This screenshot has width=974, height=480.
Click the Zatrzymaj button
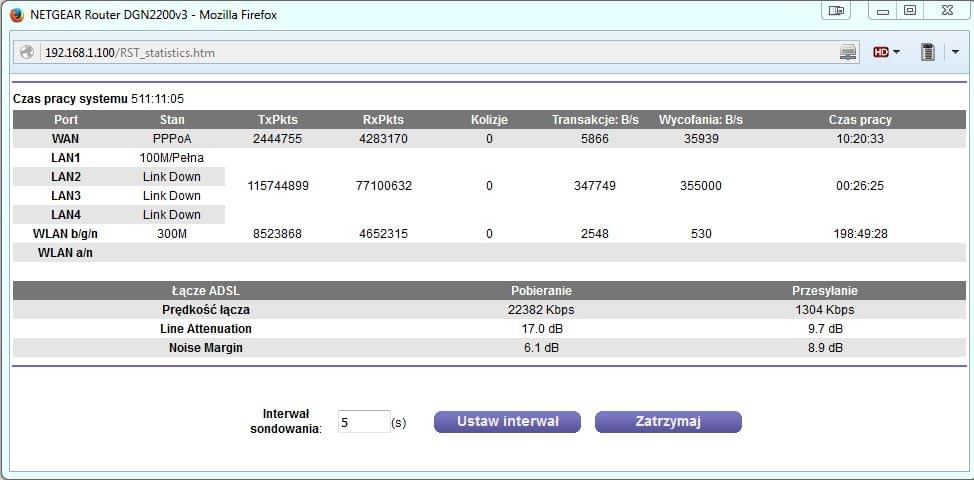click(x=668, y=422)
